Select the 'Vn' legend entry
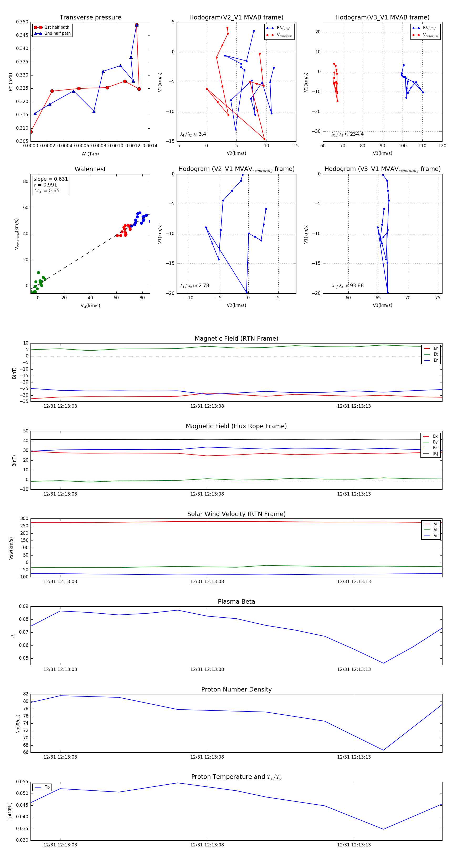The image size is (473, 868). [431, 536]
